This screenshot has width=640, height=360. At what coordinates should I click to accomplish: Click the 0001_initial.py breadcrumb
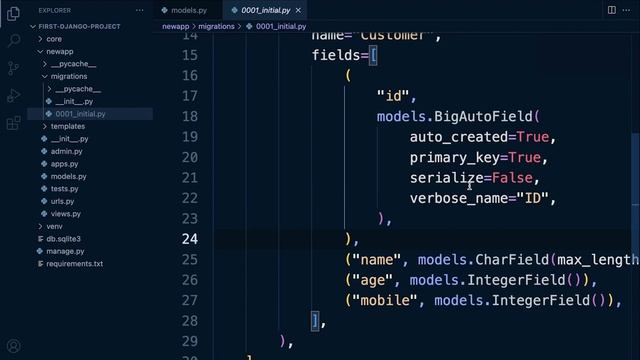[x=281, y=27]
